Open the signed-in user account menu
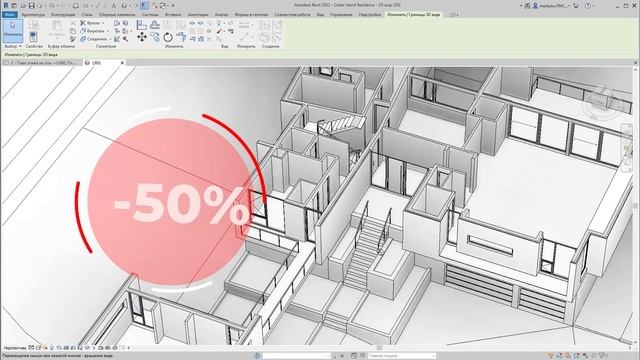Screen dimensions: 640x360 (x=551, y=6)
